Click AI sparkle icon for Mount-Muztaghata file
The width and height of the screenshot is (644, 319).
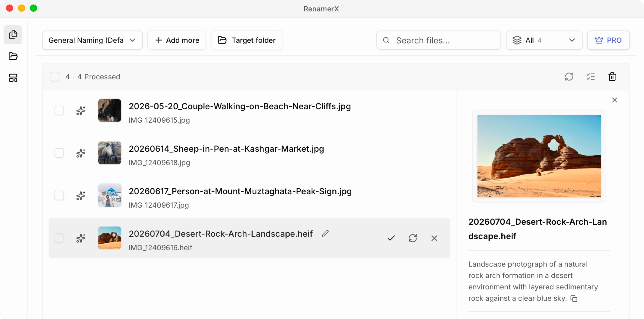tap(81, 195)
